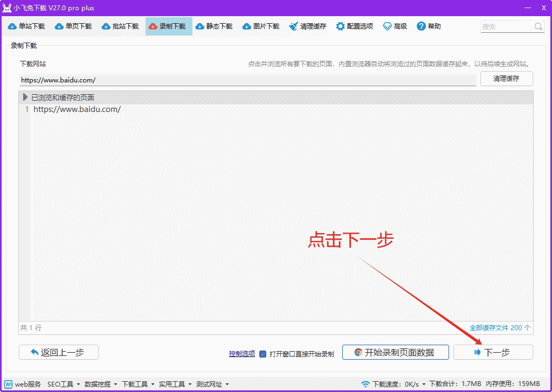Screen dimensions: 552x392
Task: Go to 静态下载 tab
Action: 214,26
